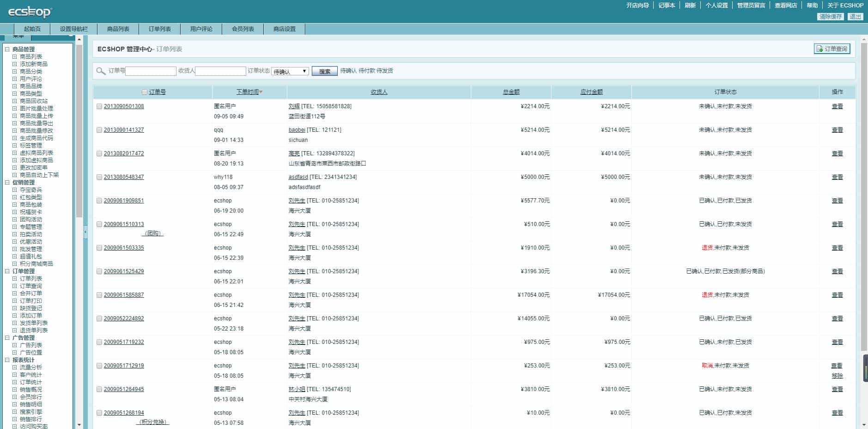Click the ECSHOP logo
The image size is (868, 429).
point(29,12)
